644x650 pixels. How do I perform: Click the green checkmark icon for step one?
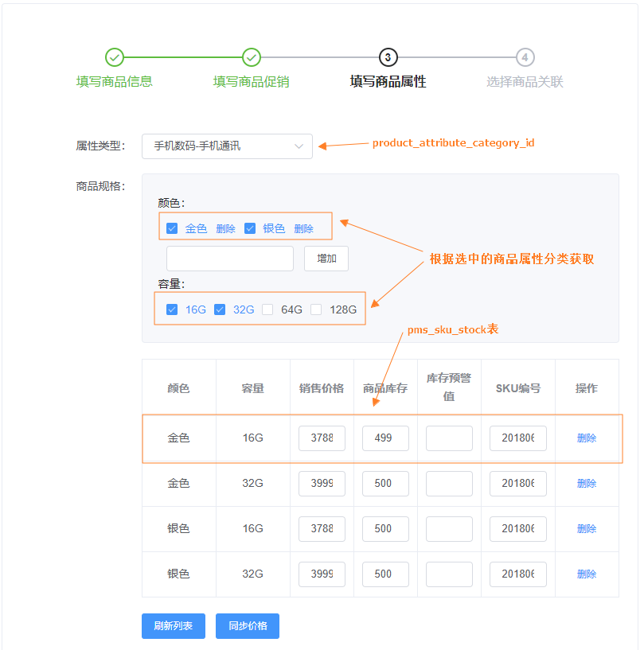115,58
